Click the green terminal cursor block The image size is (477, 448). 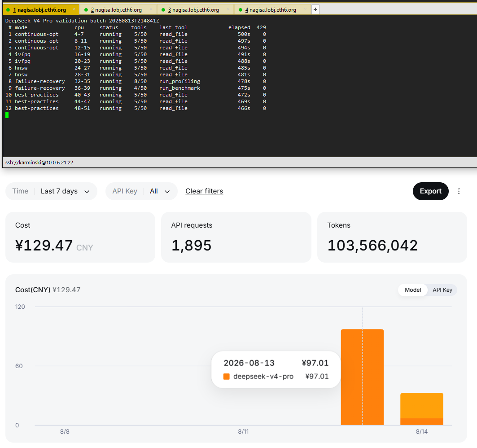7,115
